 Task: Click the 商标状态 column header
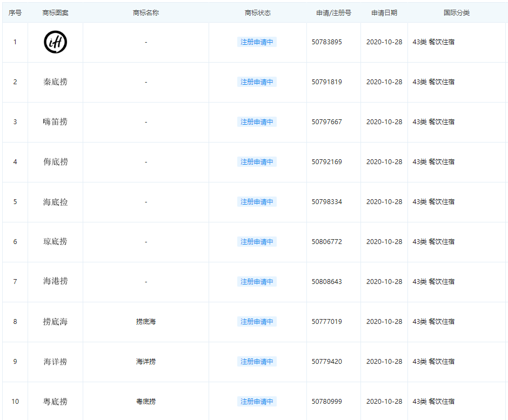[x=258, y=13]
